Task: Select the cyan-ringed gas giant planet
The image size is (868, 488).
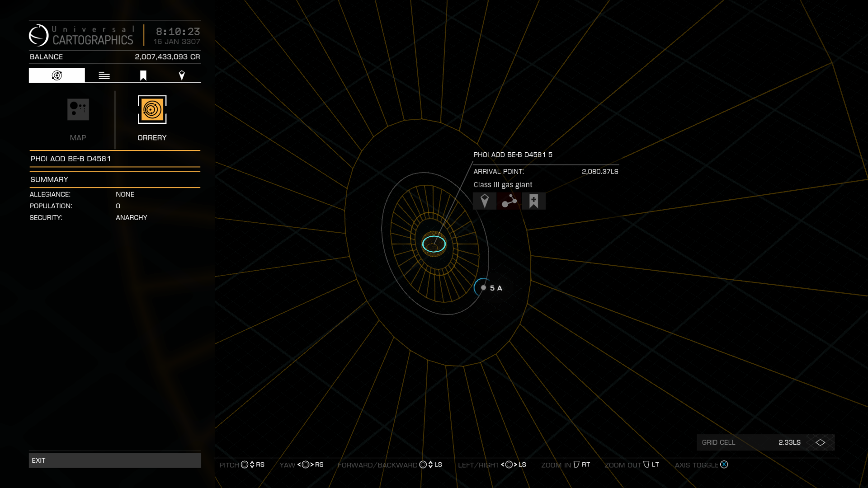Action: (434, 244)
